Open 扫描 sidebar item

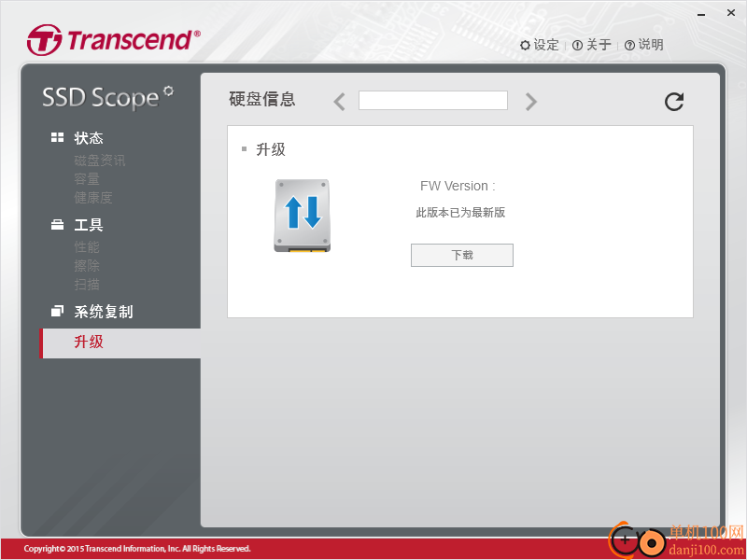click(87, 285)
